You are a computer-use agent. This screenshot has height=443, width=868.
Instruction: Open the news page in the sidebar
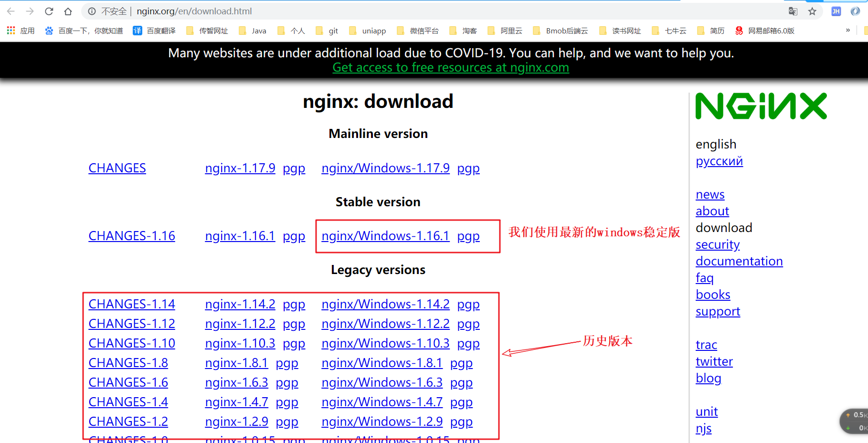click(x=710, y=194)
